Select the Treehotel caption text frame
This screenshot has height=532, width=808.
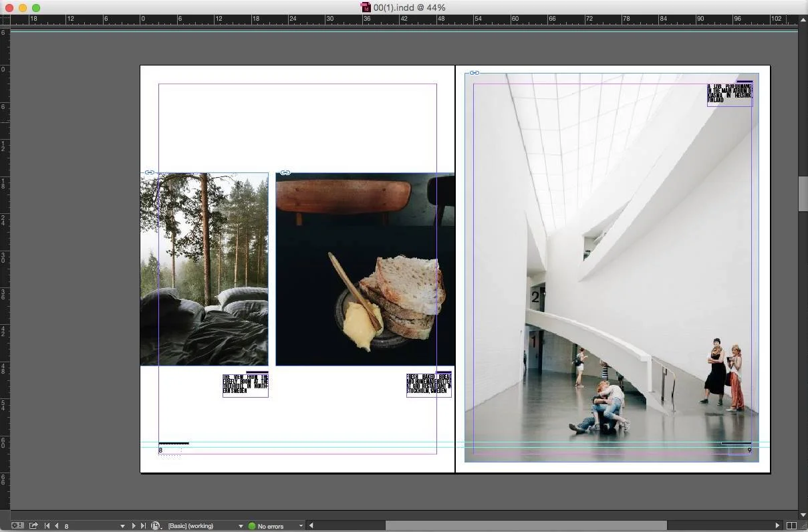[245, 385]
